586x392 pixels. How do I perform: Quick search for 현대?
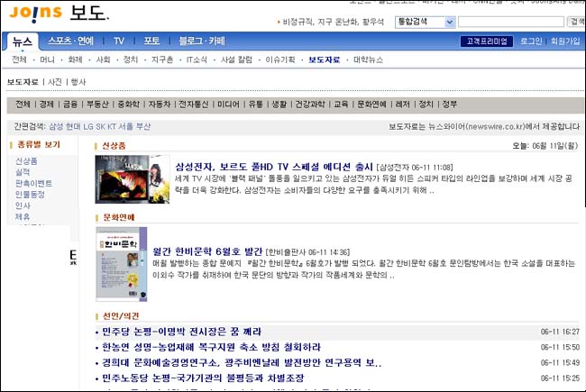[73, 126]
